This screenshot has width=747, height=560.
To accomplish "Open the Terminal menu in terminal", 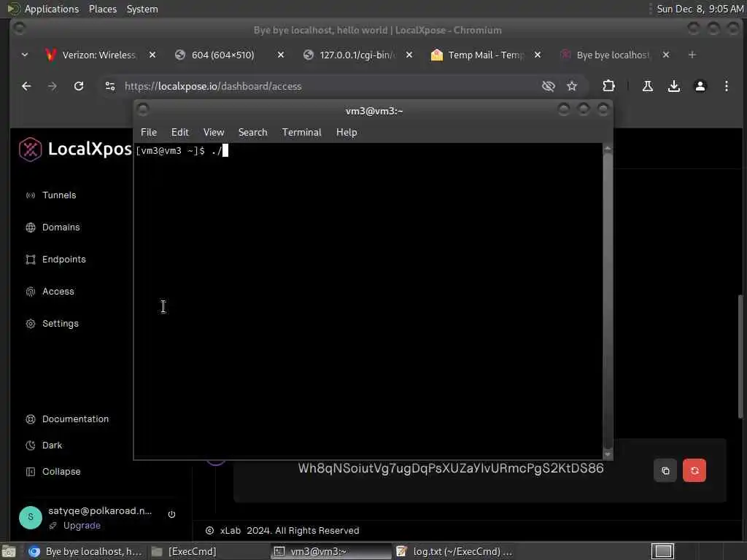I will [x=301, y=133].
